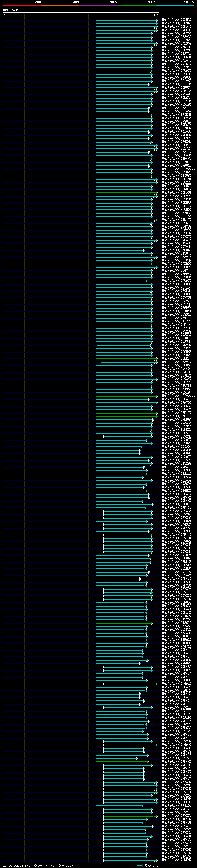Screen dimensions: 197x868
Task: Click hit label UniRef100_P29194
Action: [x=177, y=392]
